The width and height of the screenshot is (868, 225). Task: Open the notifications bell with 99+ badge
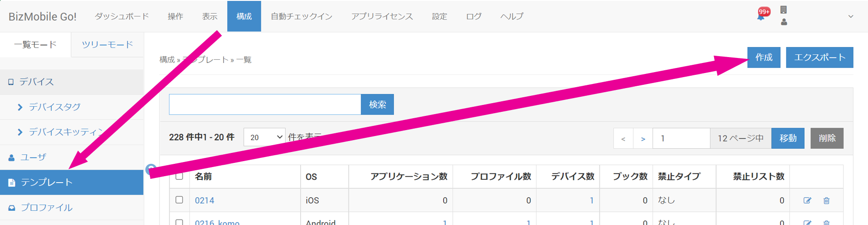(x=761, y=16)
